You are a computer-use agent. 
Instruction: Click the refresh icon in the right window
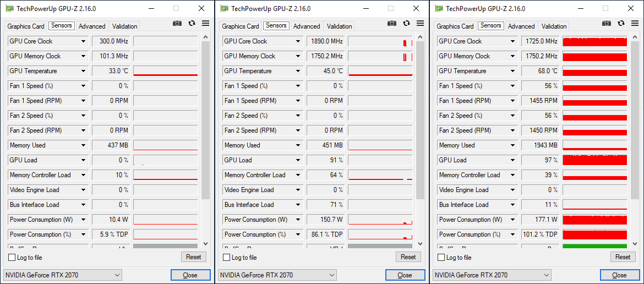point(621,23)
